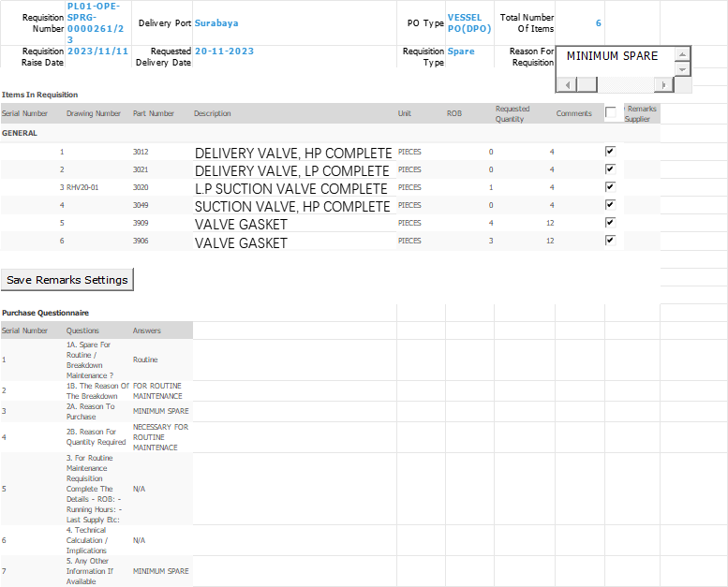Click the Save Remarks Settings button
The height and width of the screenshot is (587, 728).
(67, 280)
